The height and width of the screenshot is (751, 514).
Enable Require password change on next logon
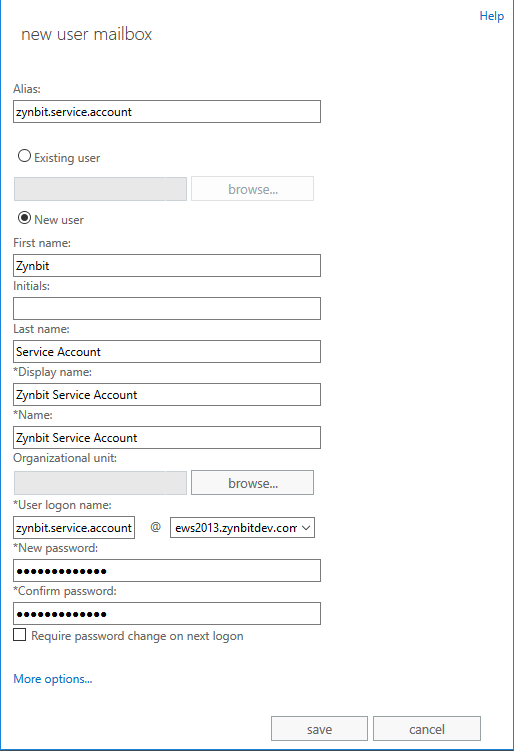(x=20, y=635)
